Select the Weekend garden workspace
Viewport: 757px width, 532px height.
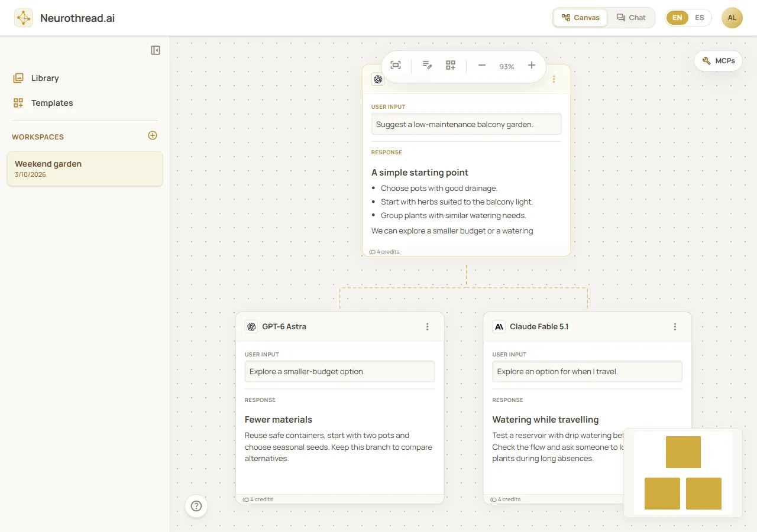point(85,168)
